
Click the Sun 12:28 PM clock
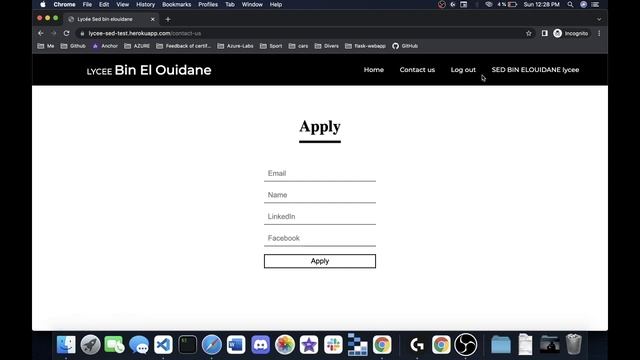(x=541, y=4)
